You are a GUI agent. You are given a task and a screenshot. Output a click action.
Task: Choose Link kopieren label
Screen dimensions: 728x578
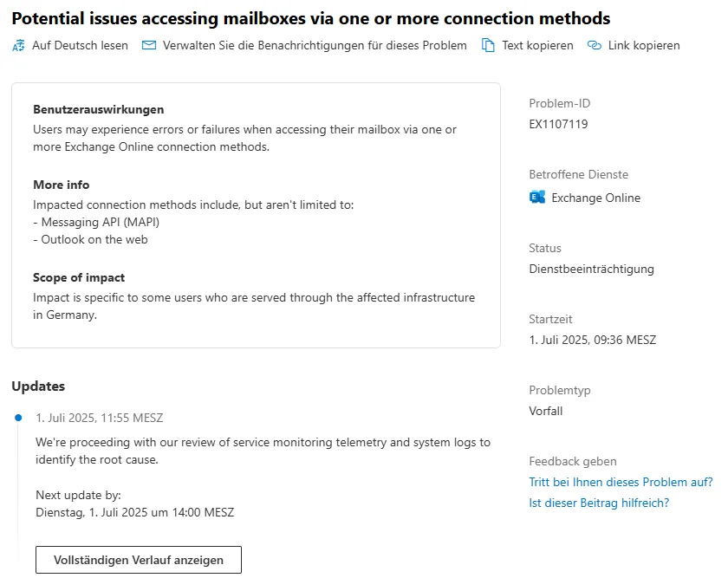[x=644, y=46]
